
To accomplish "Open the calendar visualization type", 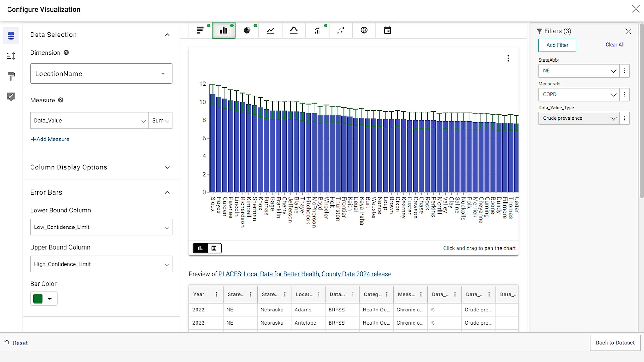I will click(387, 30).
